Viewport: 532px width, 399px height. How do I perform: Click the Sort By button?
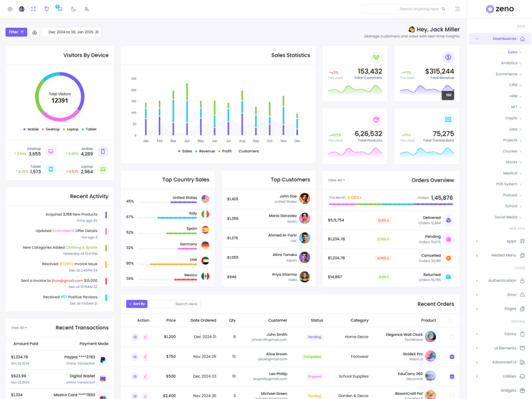(x=137, y=304)
